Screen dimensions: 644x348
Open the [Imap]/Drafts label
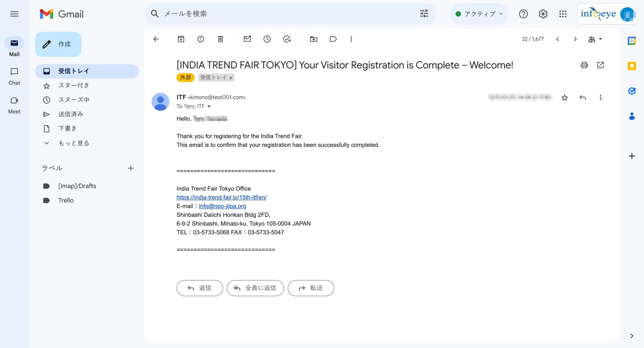87,186
